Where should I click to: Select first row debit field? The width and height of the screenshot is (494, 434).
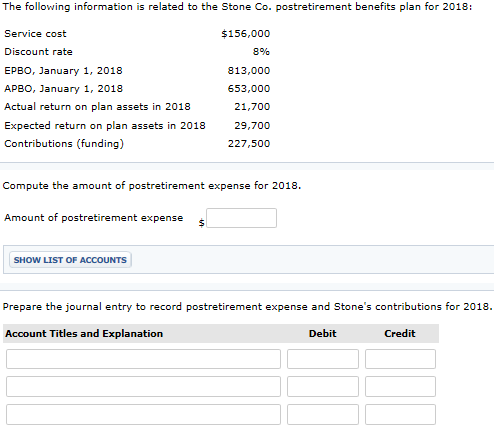coord(323,359)
